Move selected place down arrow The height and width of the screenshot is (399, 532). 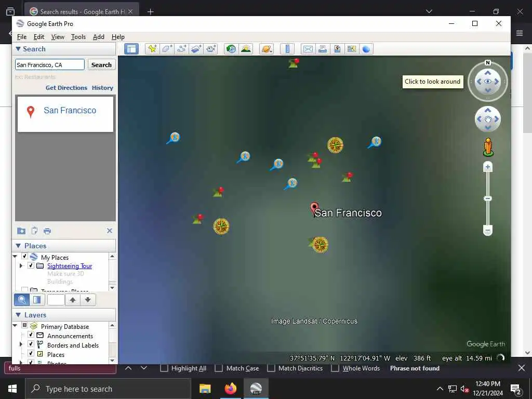click(x=87, y=300)
